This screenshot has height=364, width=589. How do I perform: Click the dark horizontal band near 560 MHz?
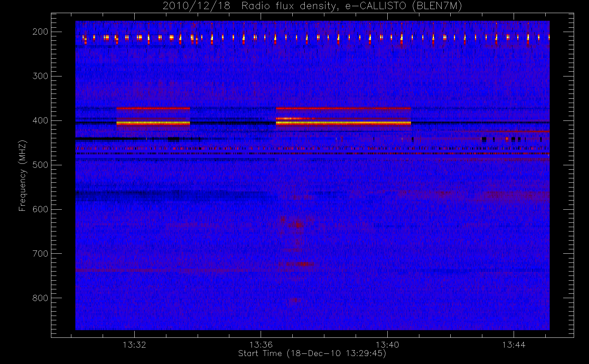point(175,197)
